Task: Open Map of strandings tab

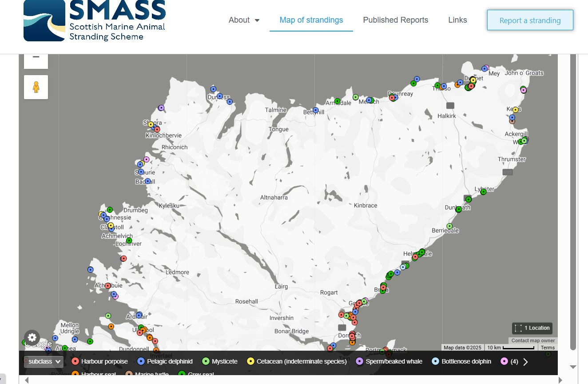Action: click(x=311, y=20)
